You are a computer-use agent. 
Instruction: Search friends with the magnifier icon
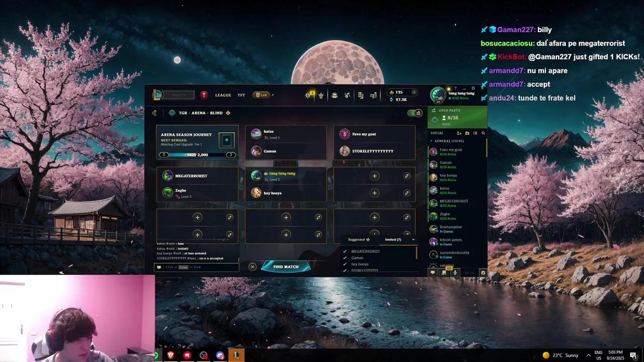click(x=483, y=133)
